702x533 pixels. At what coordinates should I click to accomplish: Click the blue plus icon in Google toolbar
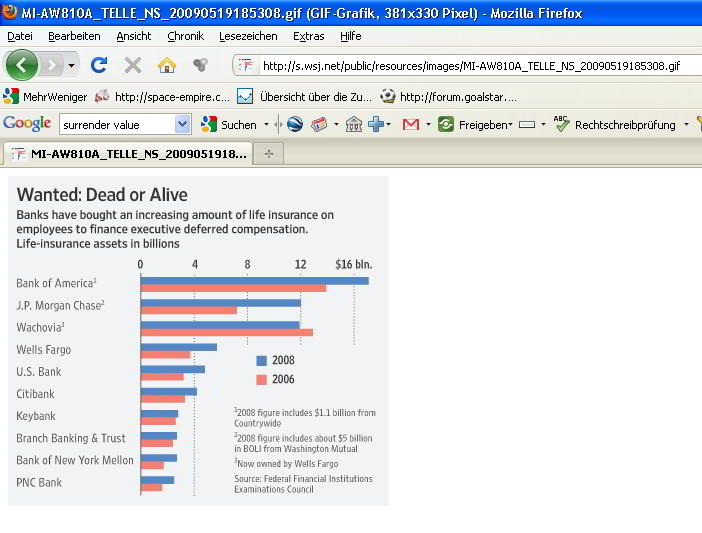pyautogui.click(x=376, y=124)
